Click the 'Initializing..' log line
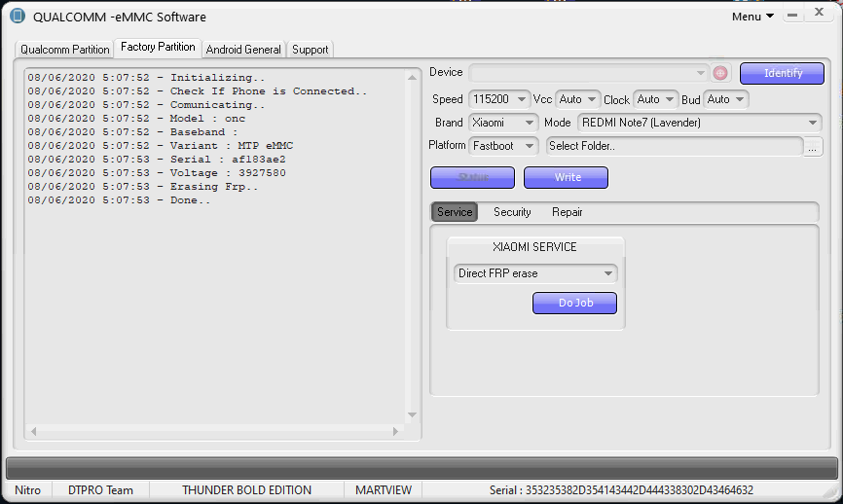843x504 pixels. click(x=147, y=78)
